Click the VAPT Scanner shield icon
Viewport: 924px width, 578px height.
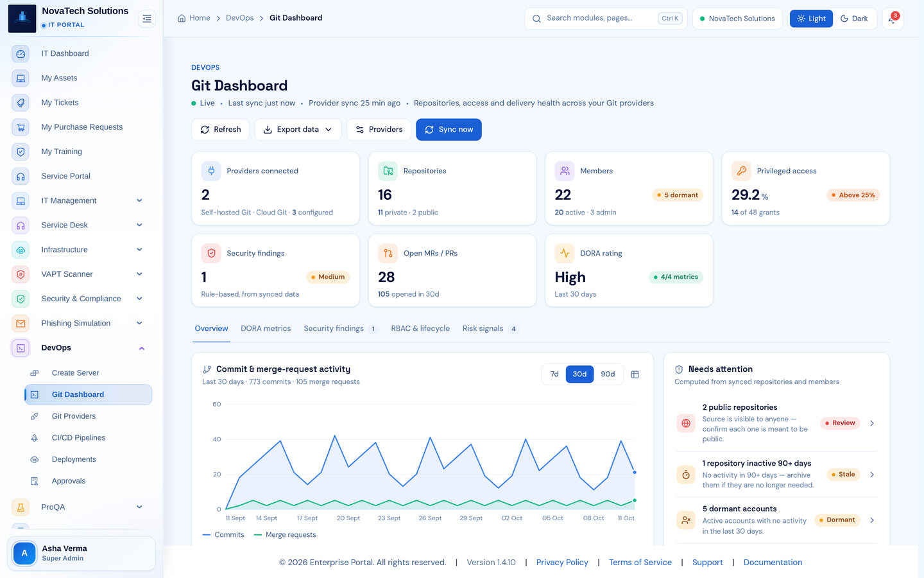(x=21, y=274)
